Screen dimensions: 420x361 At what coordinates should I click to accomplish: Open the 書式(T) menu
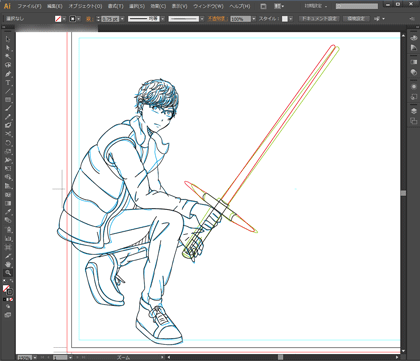(x=116, y=6)
